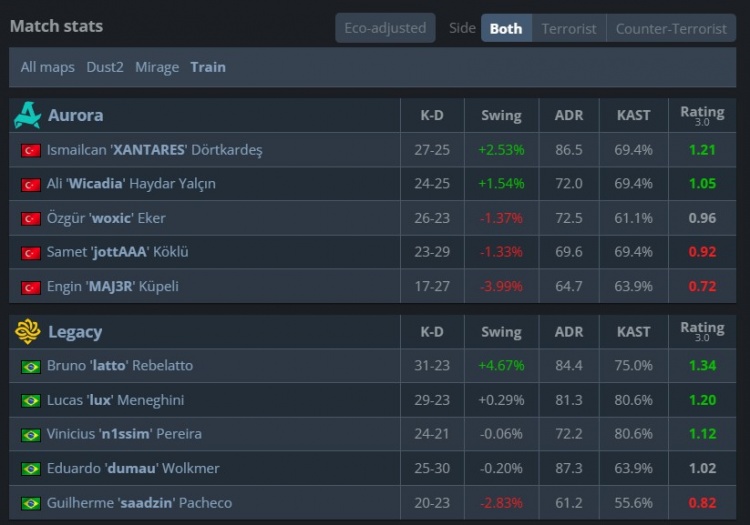Switch side filter to Terrorist
Screen dimensions: 750x525
click(569, 28)
